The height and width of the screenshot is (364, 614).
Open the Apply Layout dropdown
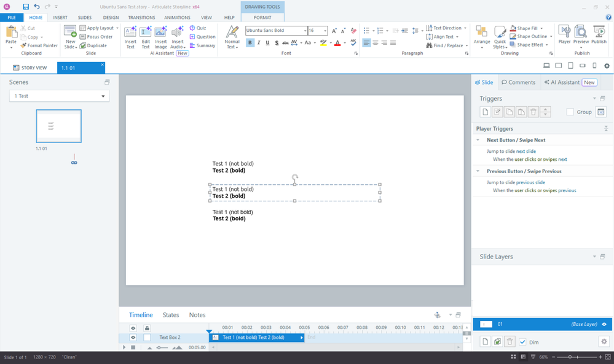pos(117,28)
